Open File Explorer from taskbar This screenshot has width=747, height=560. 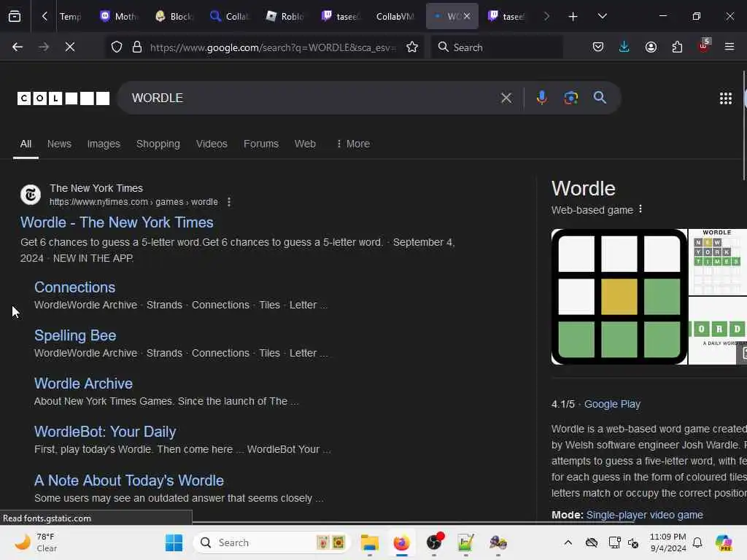[369, 542]
